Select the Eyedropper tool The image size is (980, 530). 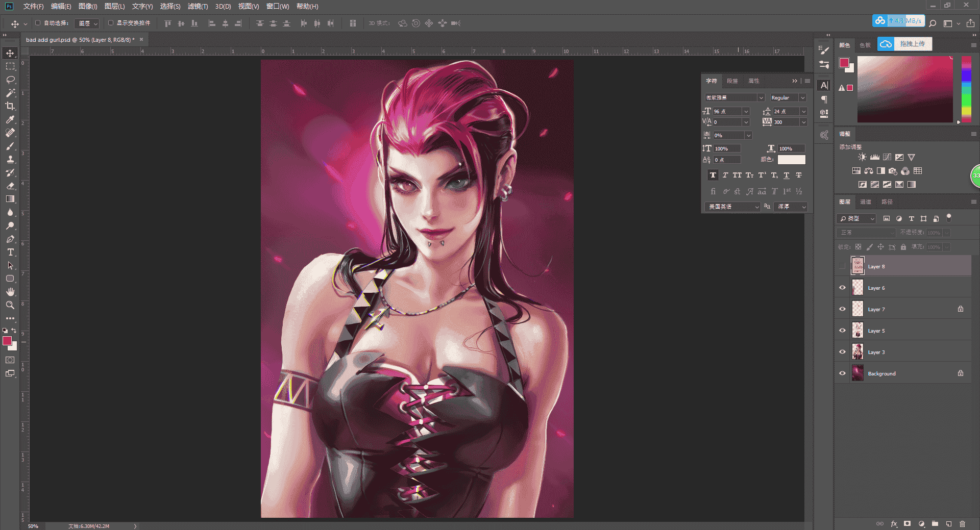click(10, 119)
